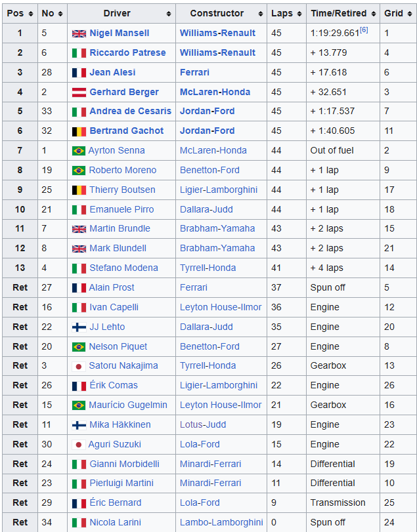Open Ayrton Senna's page
This screenshot has width=417, height=532.
[x=116, y=150]
